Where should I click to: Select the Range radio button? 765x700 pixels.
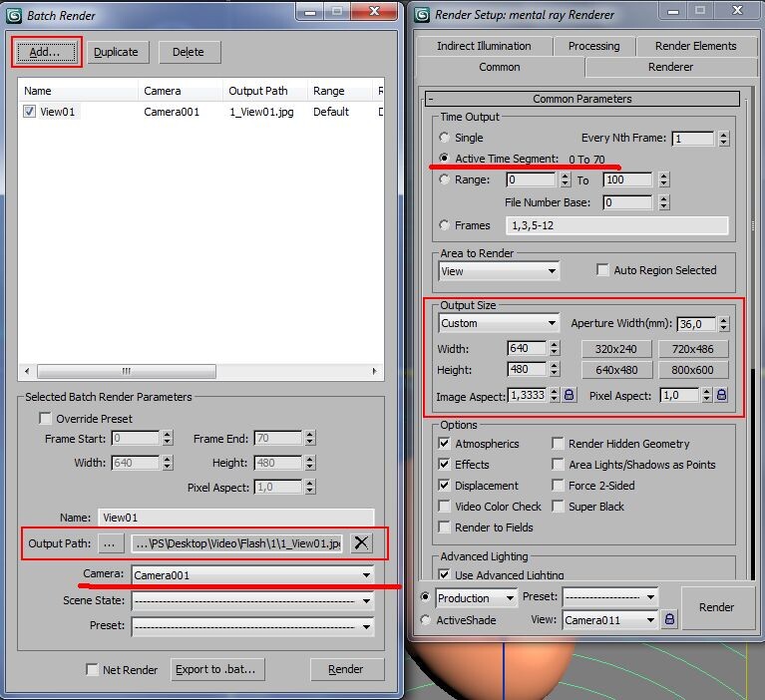(x=444, y=179)
